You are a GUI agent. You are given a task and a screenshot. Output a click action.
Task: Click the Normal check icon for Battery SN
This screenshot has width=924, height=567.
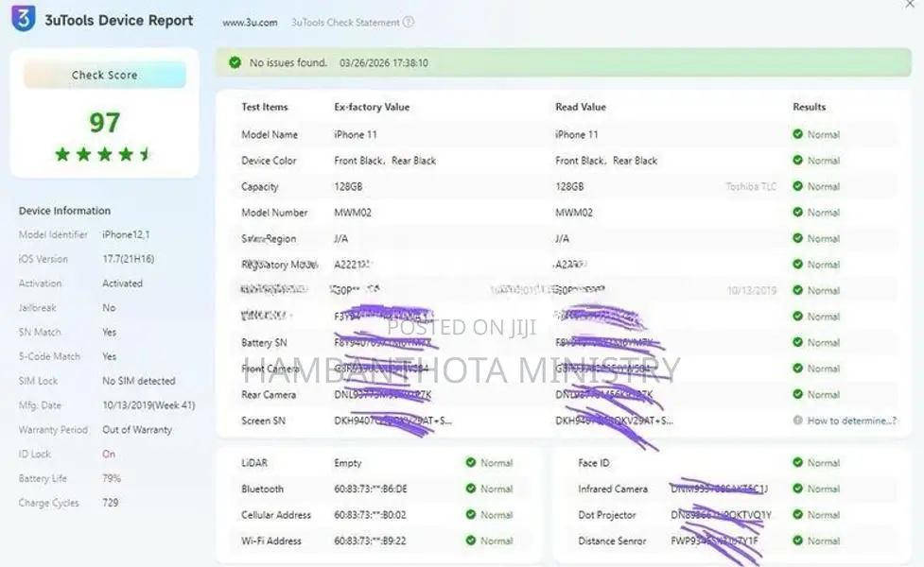[798, 342]
